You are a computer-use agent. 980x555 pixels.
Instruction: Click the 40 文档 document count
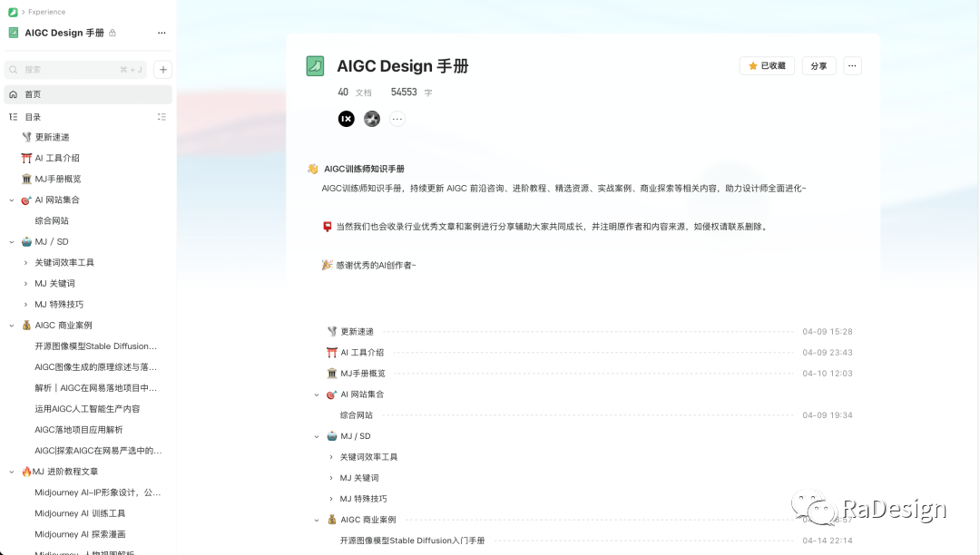tap(355, 92)
